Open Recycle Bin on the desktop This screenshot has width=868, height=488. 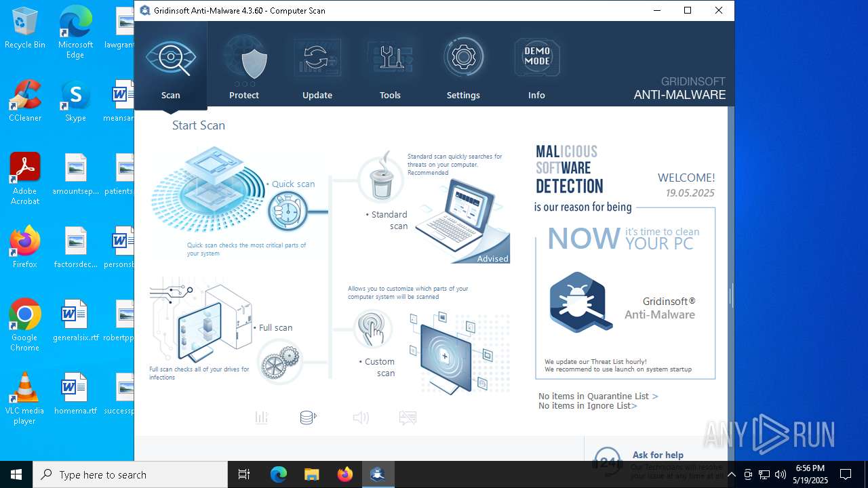(25, 28)
